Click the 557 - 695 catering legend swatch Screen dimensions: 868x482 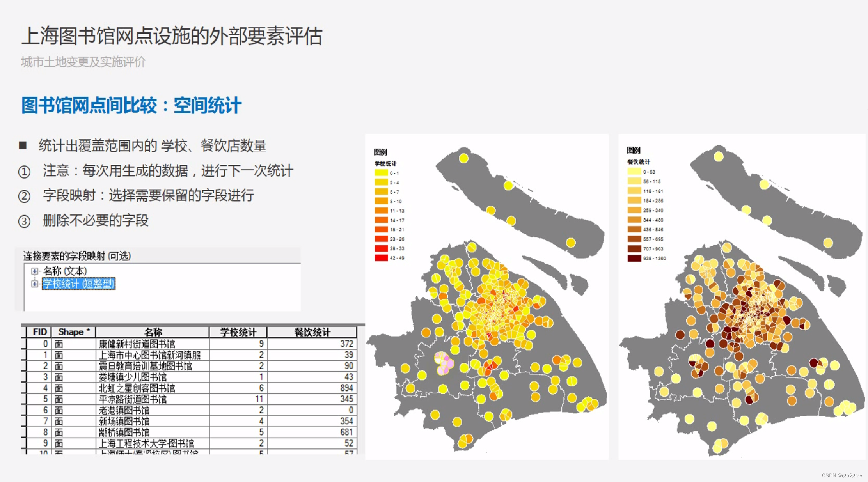pos(634,239)
